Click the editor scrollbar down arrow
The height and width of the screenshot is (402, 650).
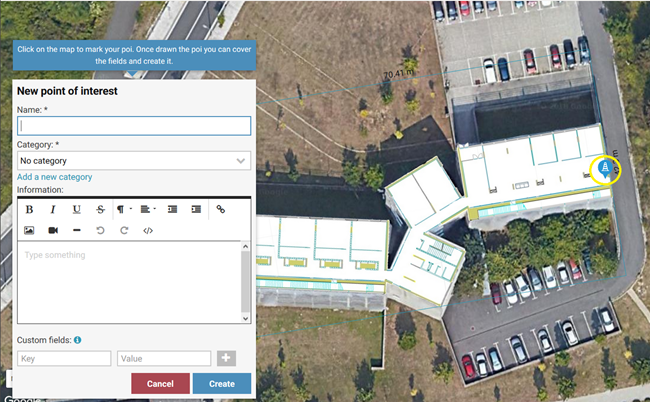[x=245, y=318]
